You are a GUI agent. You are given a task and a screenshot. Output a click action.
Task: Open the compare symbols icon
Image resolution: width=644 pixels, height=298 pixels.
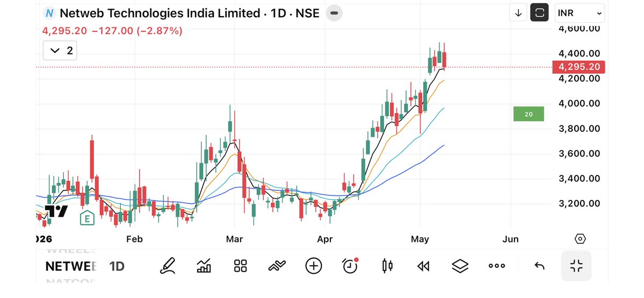[x=277, y=266]
